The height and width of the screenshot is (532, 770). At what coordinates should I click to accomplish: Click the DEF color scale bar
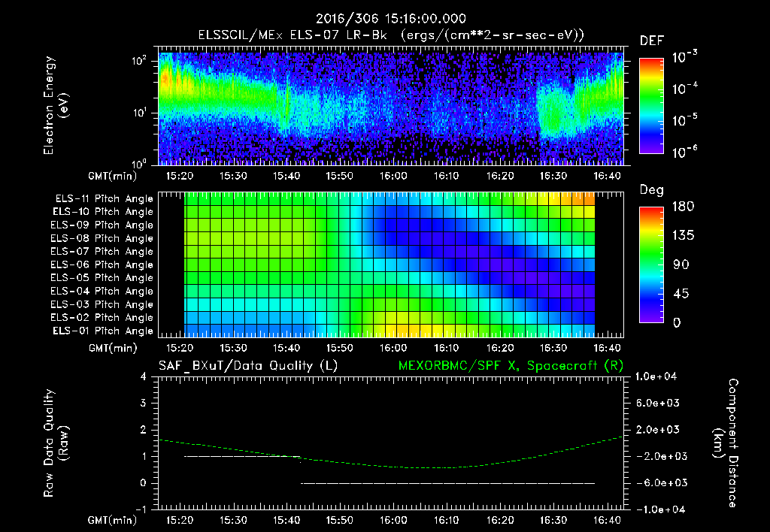[x=652, y=105]
